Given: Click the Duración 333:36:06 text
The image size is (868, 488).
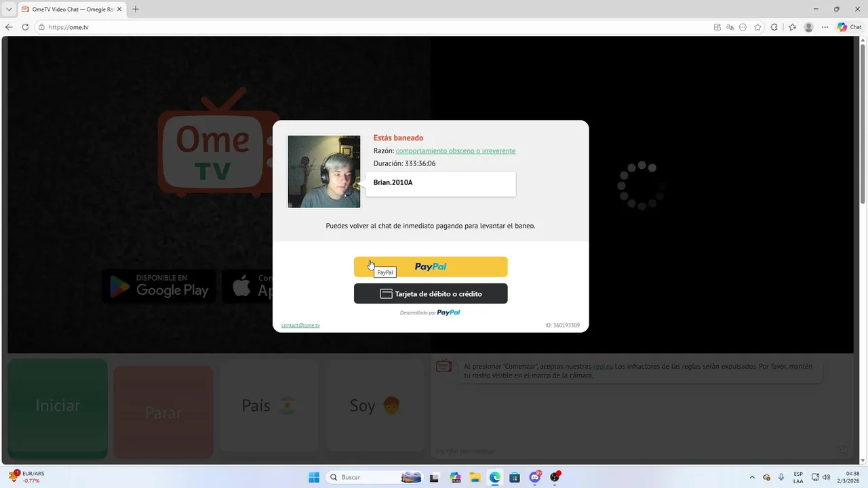Looking at the screenshot, I should pyautogui.click(x=405, y=163).
